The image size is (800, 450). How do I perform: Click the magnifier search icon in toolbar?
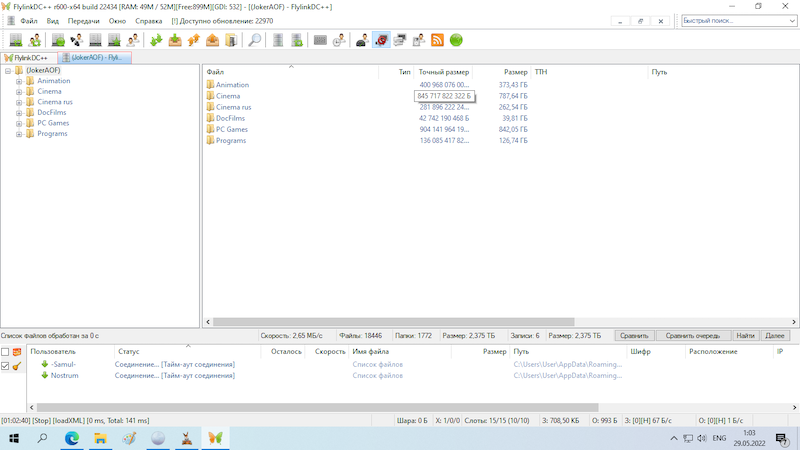[255, 40]
